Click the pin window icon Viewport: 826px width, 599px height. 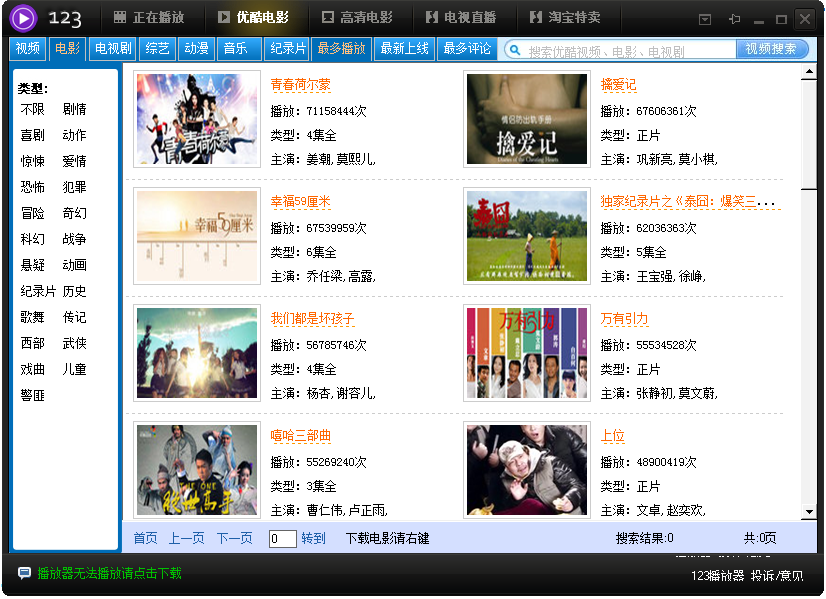[734, 19]
